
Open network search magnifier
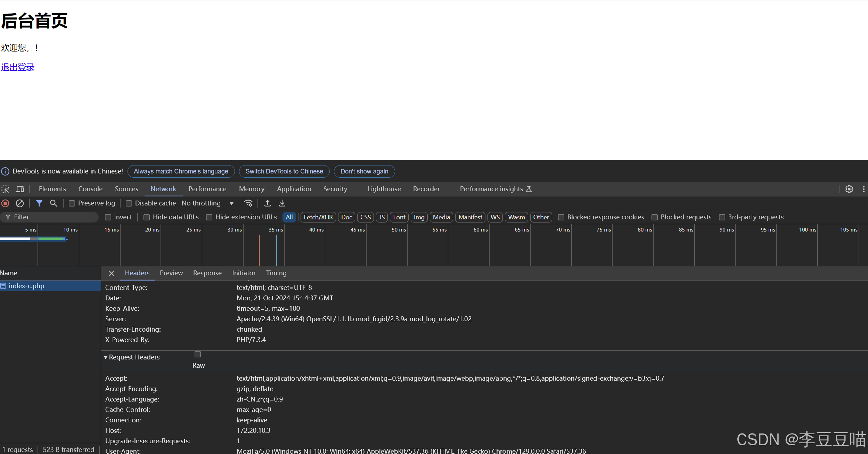tap(54, 203)
